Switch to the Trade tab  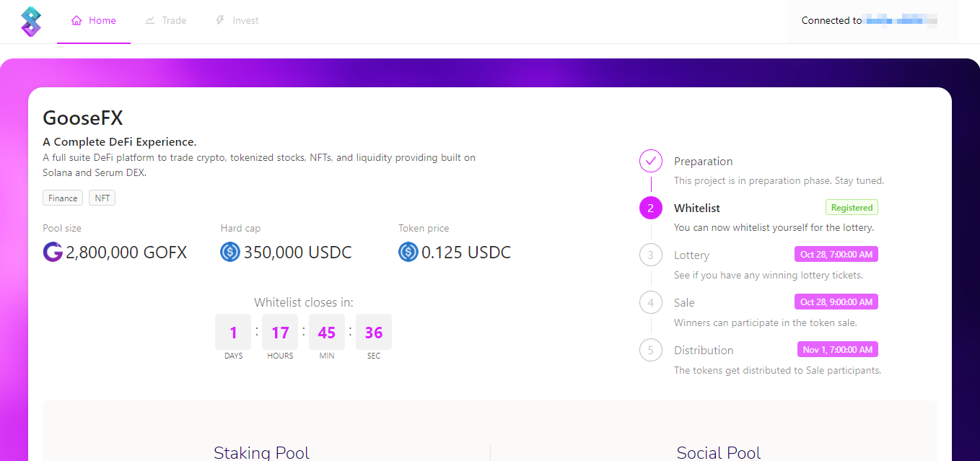(x=166, y=21)
